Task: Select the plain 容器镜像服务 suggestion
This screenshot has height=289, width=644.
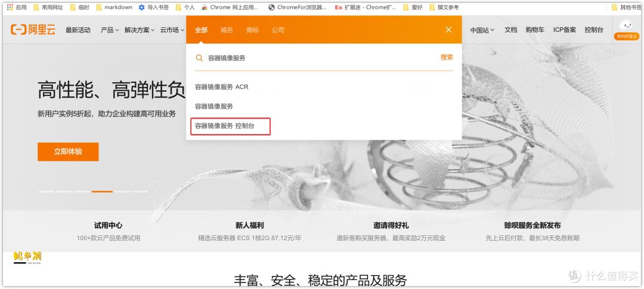Action: 214,106
